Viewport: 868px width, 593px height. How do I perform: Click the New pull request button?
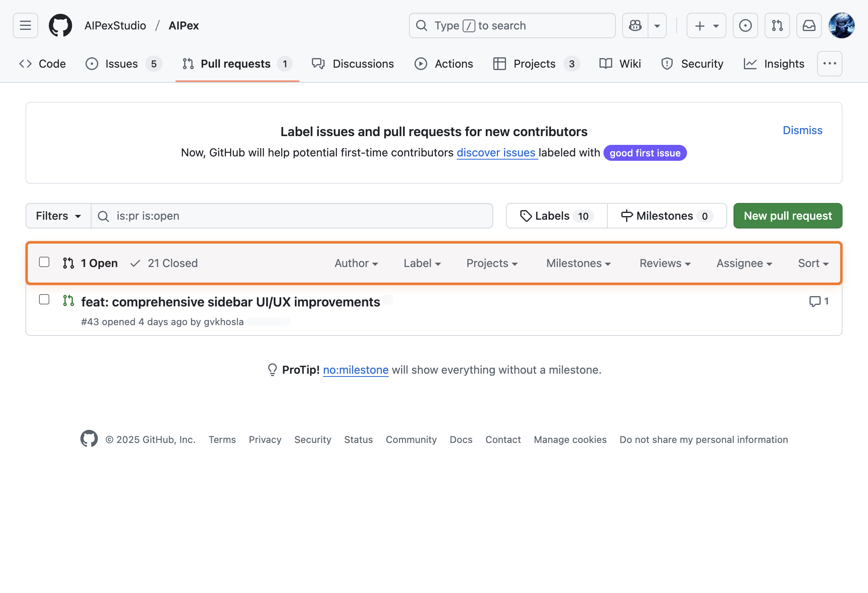point(787,216)
